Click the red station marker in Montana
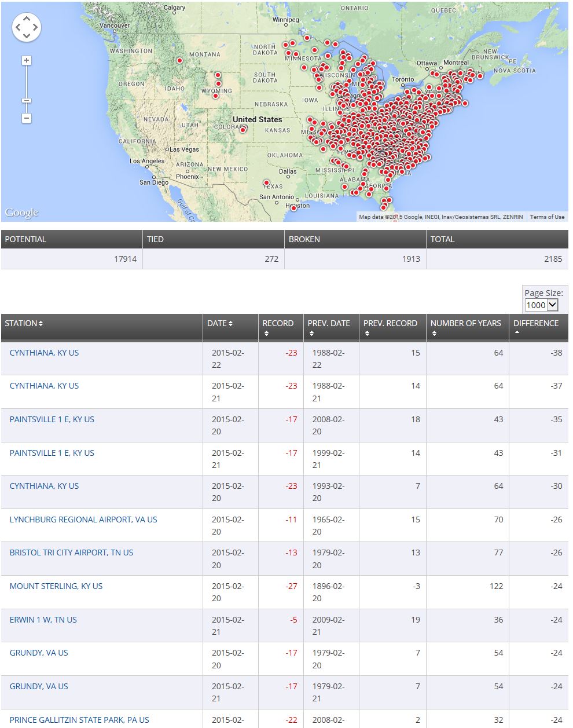This screenshot has width=573, height=728. 180,60
